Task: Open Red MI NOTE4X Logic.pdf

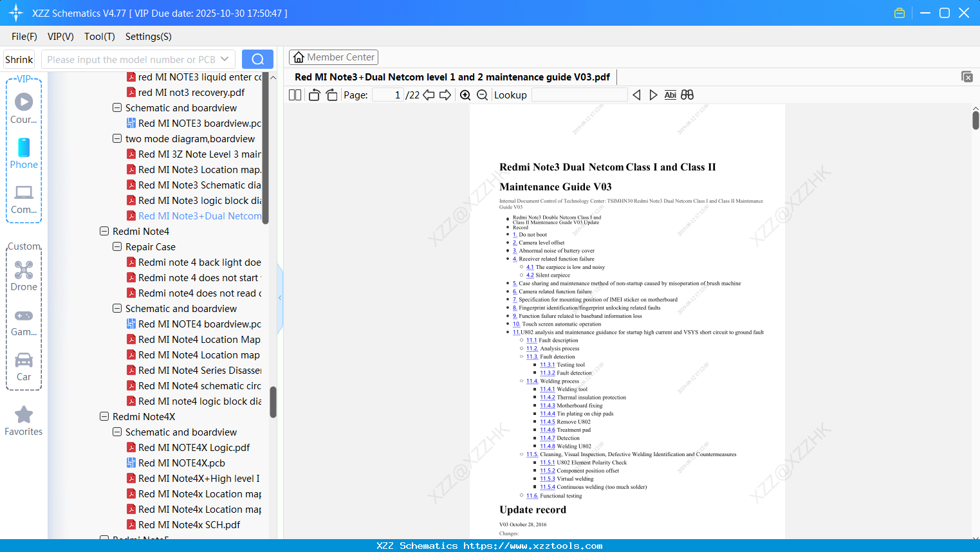Action: pyautogui.click(x=188, y=447)
